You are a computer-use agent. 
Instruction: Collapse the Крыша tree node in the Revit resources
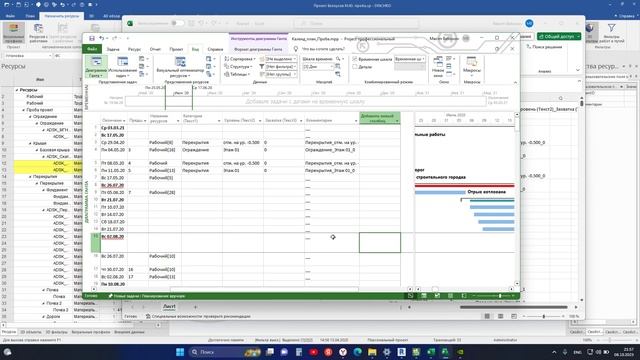point(30,143)
